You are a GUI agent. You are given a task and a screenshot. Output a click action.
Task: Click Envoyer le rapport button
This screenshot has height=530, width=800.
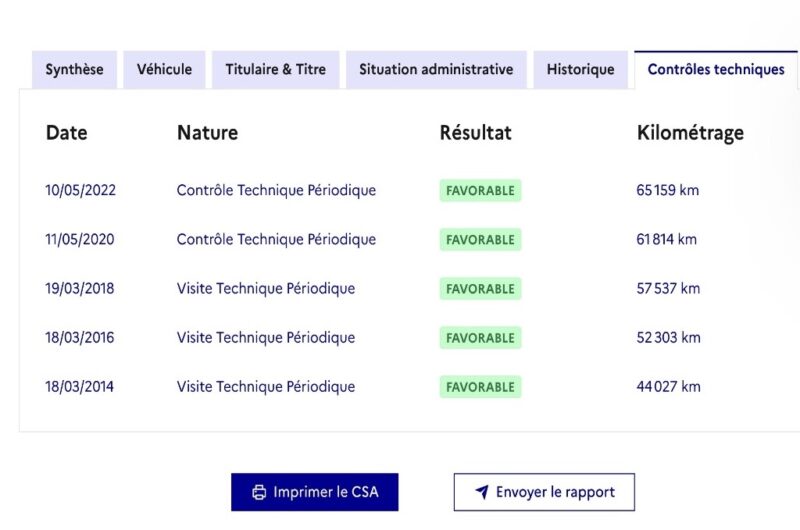544,492
